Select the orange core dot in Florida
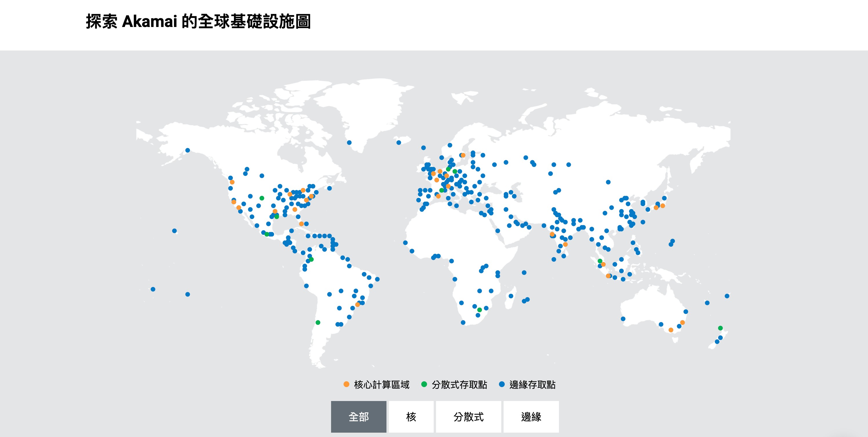The width and height of the screenshot is (868, 437). tap(301, 224)
